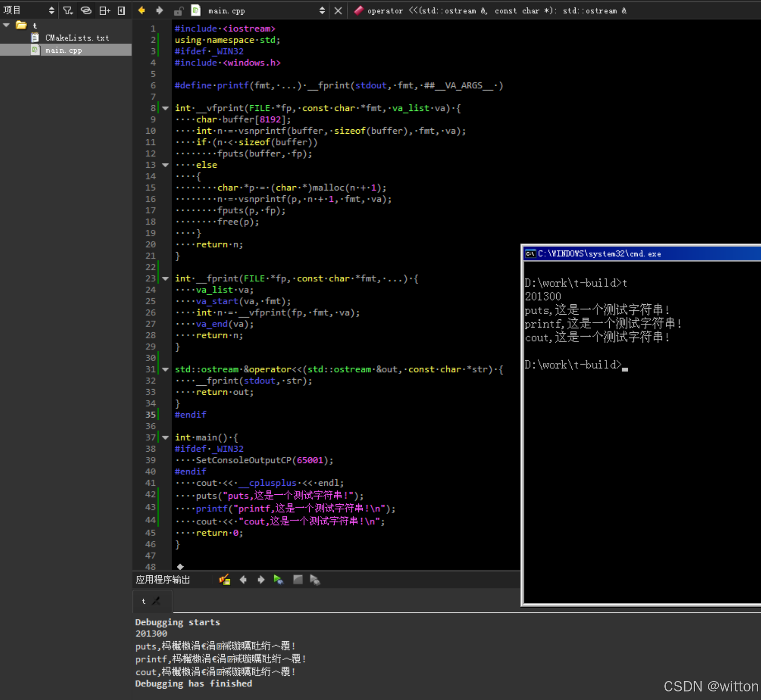Image resolution: width=761 pixels, height=700 pixels.
Task: Fold the __vfprint function at line 8
Action: tap(165, 108)
